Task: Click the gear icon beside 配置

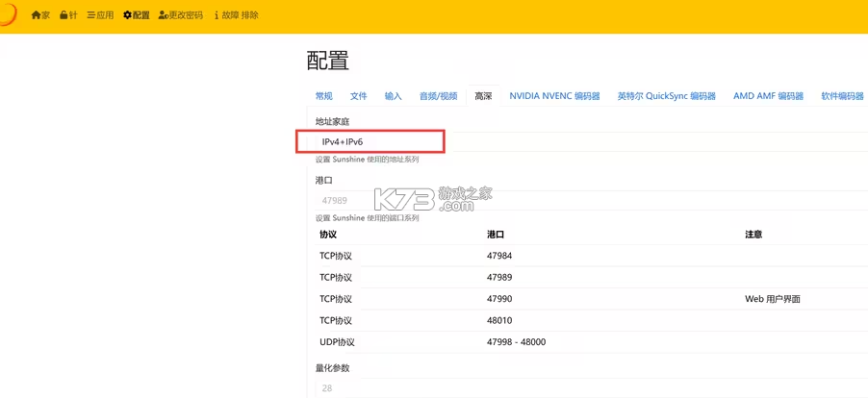Action: pyautogui.click(x=127, y=15)
